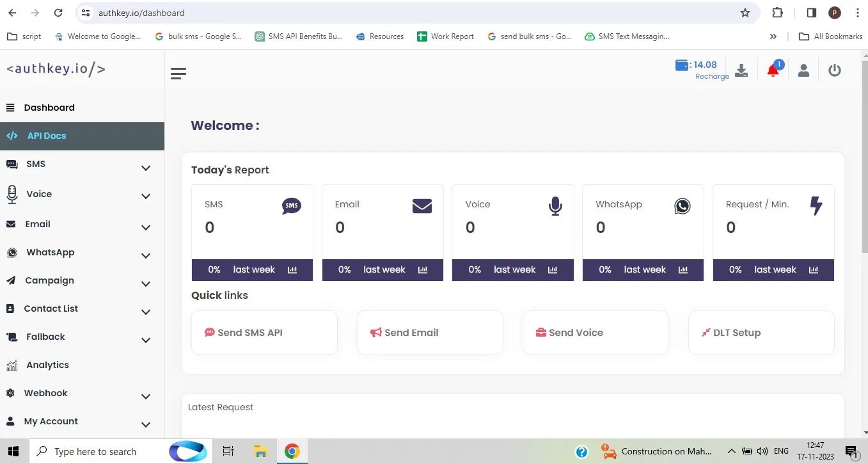This screenshot has width=868, height=464.
Task: Open API Docs in the sidebar
Action: coord(82,136)
